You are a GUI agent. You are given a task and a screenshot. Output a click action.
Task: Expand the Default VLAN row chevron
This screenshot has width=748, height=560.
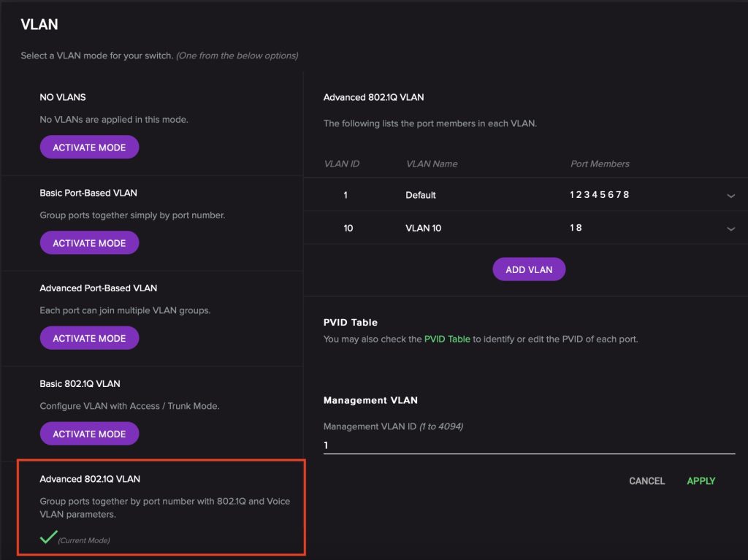point(730,196)
